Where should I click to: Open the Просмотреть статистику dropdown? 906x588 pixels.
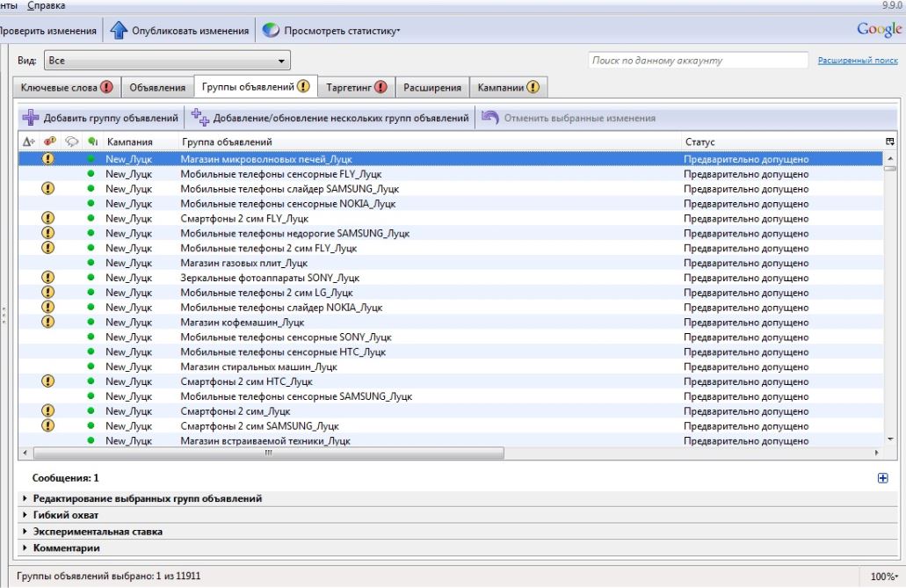pyautogui.click(x=331, y=31)
